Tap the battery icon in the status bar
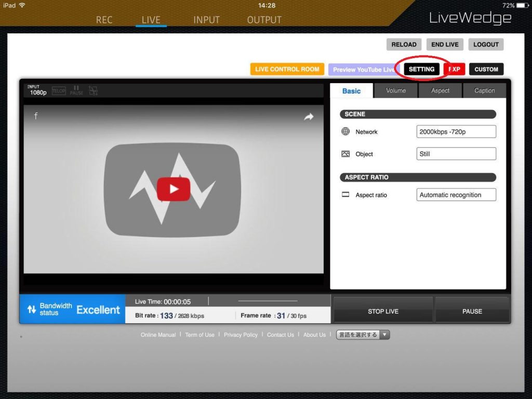 pyautogui.click(x=522, y=5)
